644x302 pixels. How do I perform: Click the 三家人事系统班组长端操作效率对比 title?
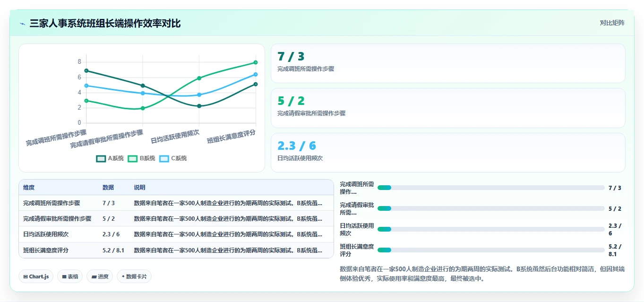[x=105, y=24]
